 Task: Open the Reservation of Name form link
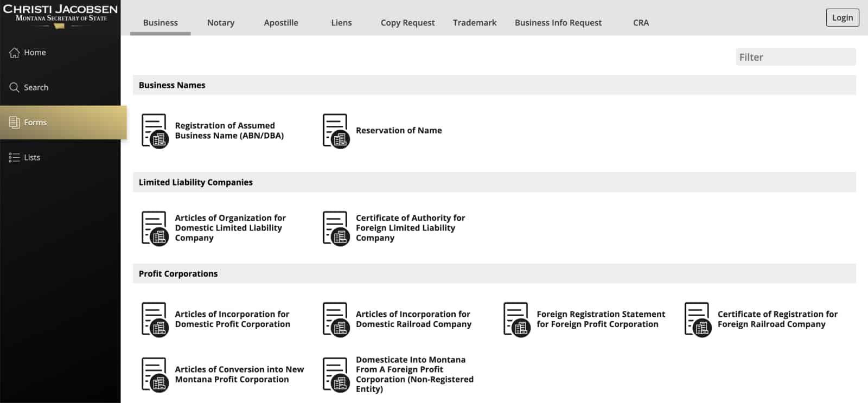(399, 131)
